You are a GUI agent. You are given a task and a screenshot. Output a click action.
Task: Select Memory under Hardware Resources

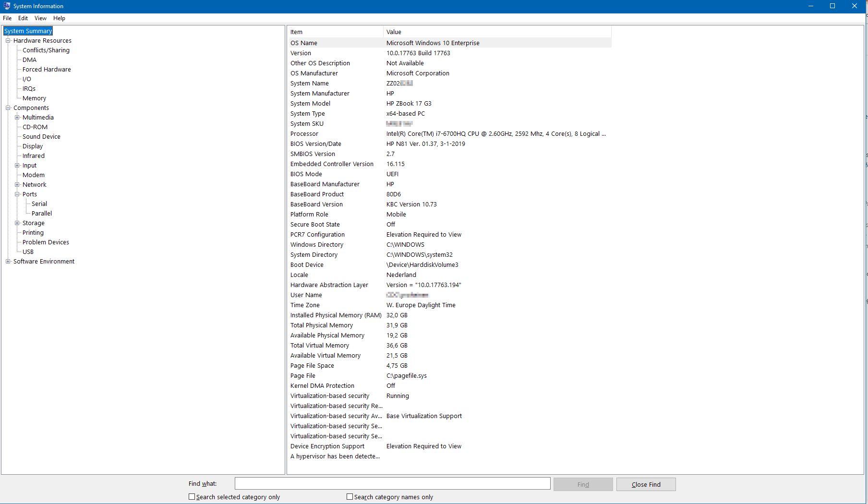(x=34, y=98)
